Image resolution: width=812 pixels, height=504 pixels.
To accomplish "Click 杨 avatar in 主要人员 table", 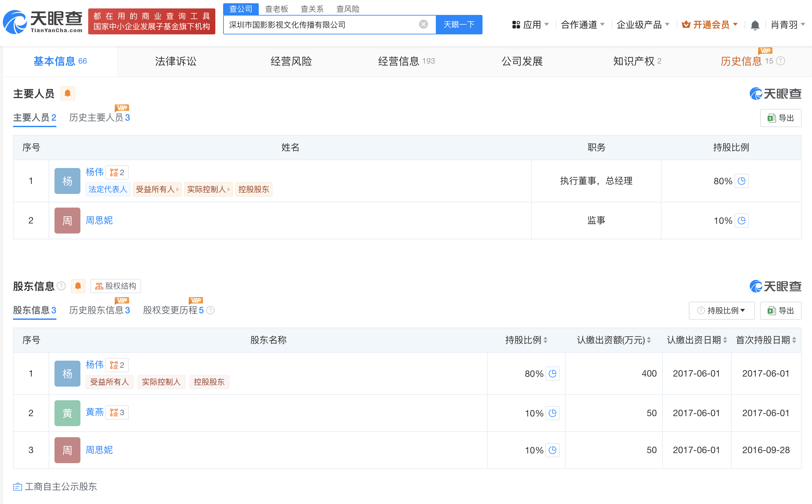I will click(67, 181).
